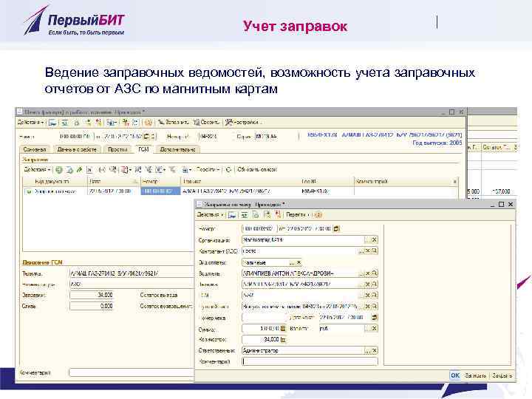This screenshot has width=532, height=399.
Task: Open the Техника record via magnifier icon
Action: click(374, 284)
